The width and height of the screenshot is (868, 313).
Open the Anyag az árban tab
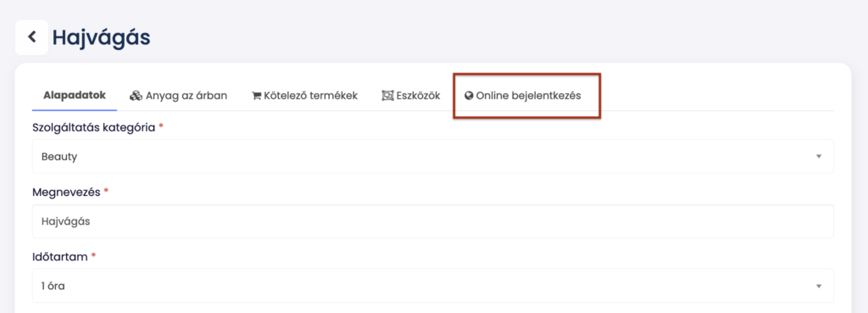(x=178, y=95)
